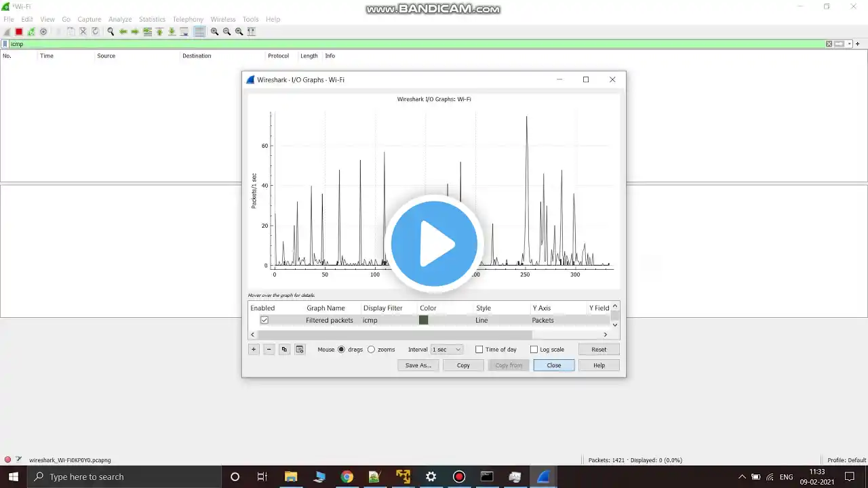868x488 pixels.
Task: Jump to the first packet icon
Action: 159,32
